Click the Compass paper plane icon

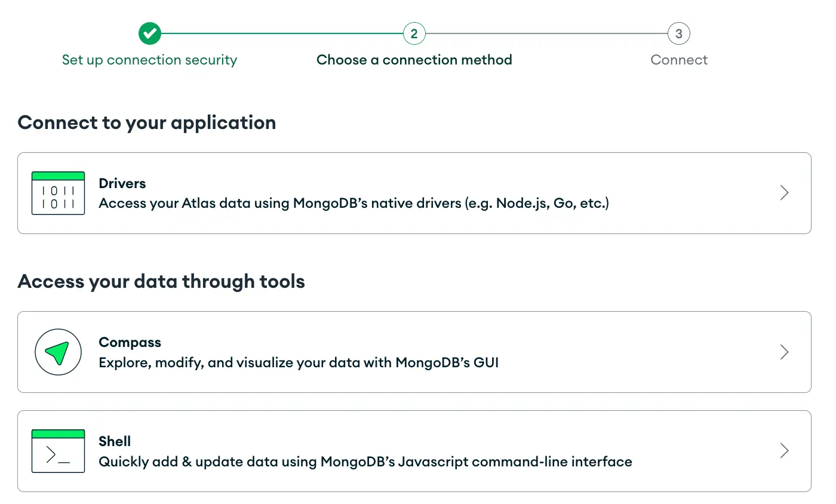(58, 352)
